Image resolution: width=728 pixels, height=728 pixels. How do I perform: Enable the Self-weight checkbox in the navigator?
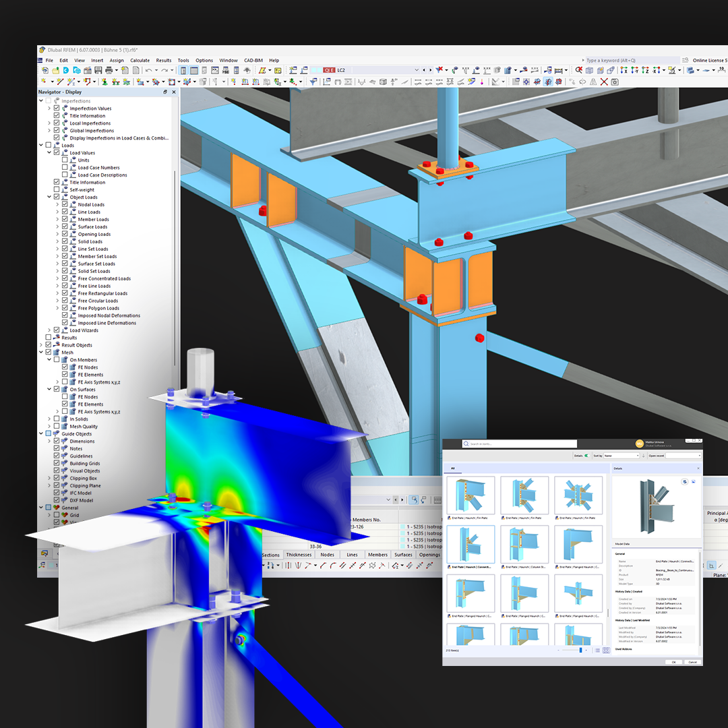pyautogui.click(x=56, y=189)
